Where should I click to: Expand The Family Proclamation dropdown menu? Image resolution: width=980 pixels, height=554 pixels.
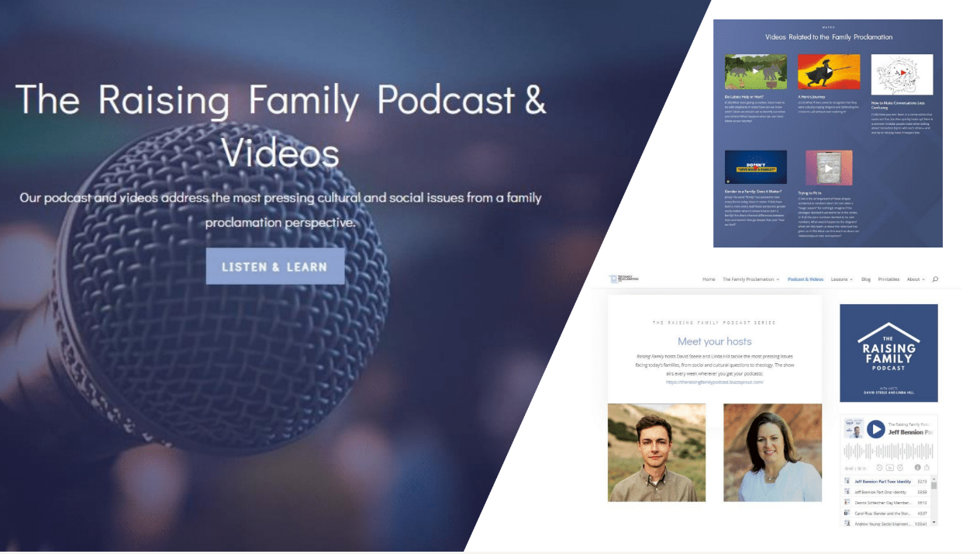click(x=751, y=279)
